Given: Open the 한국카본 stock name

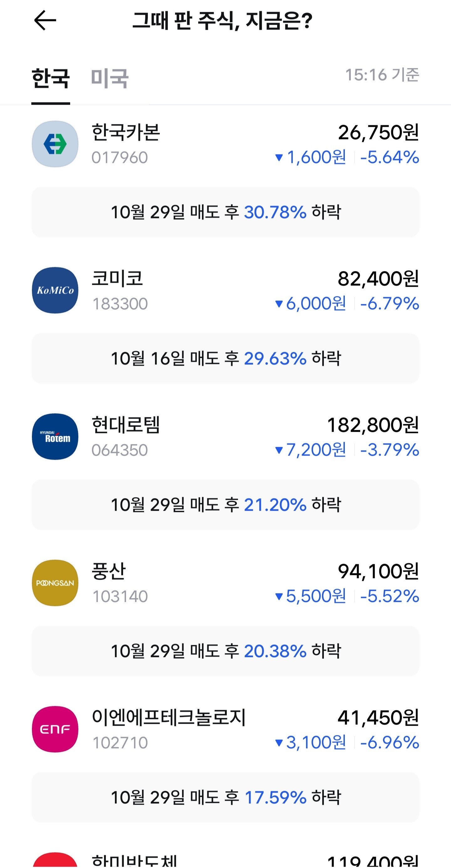Looking at the screenshot, I should 126,132.
